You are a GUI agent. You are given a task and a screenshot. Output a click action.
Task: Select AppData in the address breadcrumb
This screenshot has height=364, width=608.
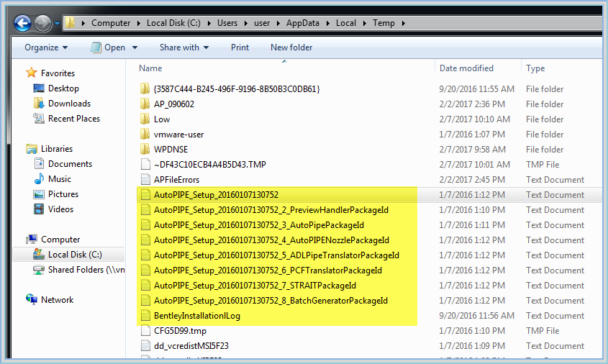302,23
